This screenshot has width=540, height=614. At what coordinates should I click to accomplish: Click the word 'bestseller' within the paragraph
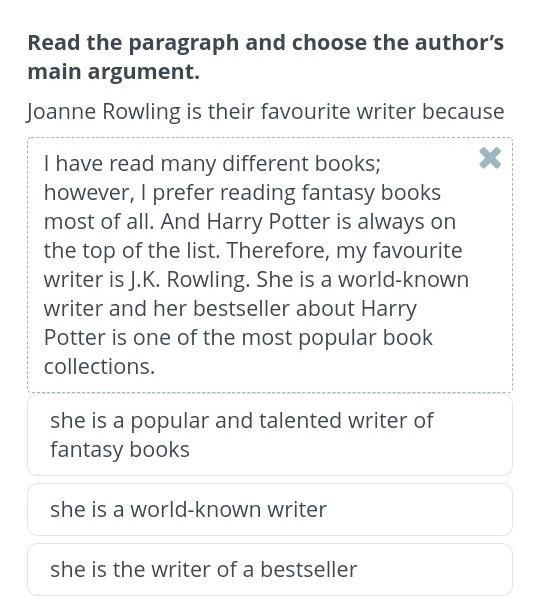(242, 309)
